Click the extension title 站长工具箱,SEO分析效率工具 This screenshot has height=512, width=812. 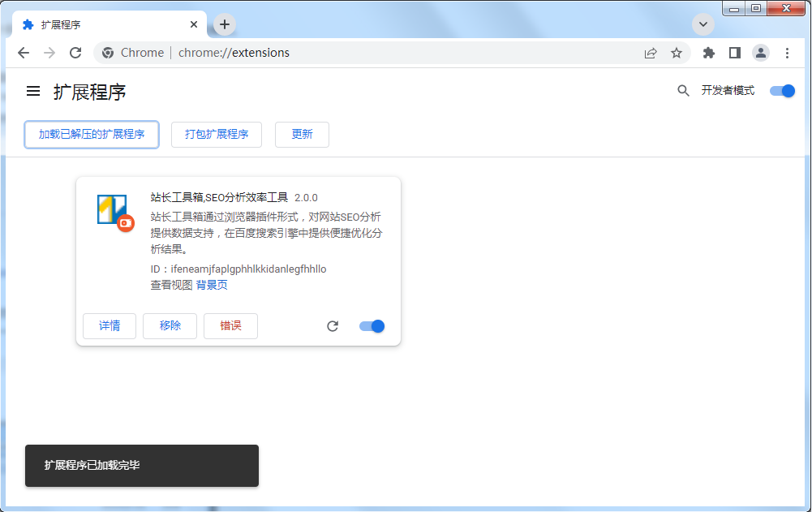click(219, 197)
